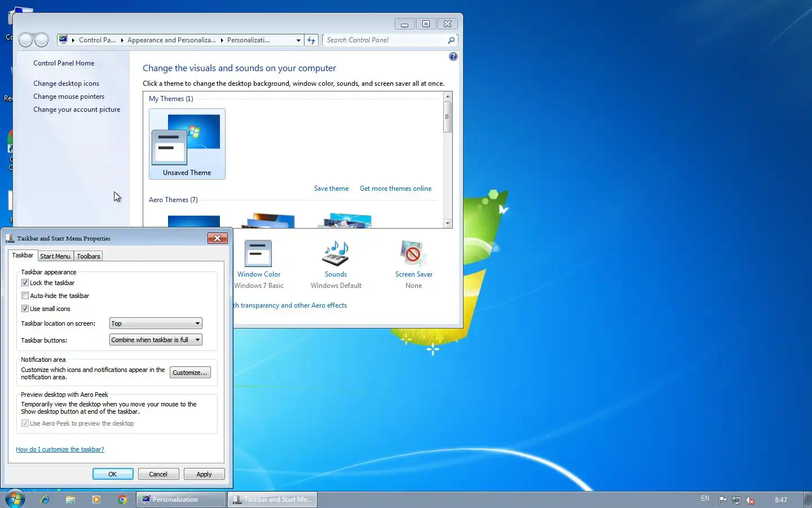Screen dimensions: 812x508
Task: Toggle Lock the taskbar checkbox
Action: pos(25,283)
